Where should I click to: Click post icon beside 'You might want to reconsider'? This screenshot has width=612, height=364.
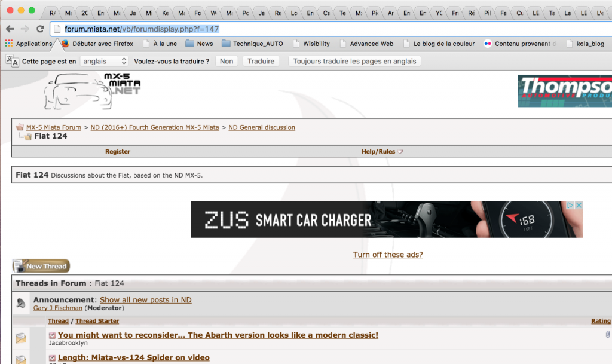click(x=53, y=335)
